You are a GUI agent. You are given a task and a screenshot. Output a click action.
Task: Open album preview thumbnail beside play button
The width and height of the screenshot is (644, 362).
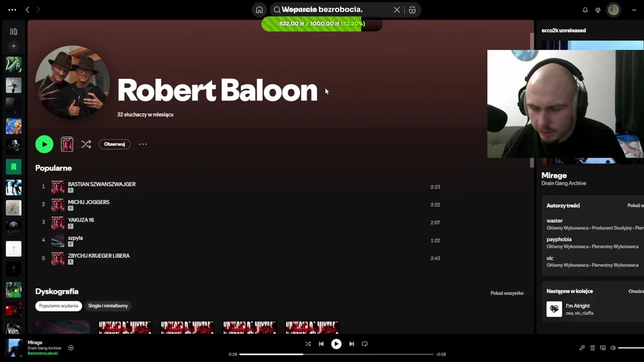67,144
